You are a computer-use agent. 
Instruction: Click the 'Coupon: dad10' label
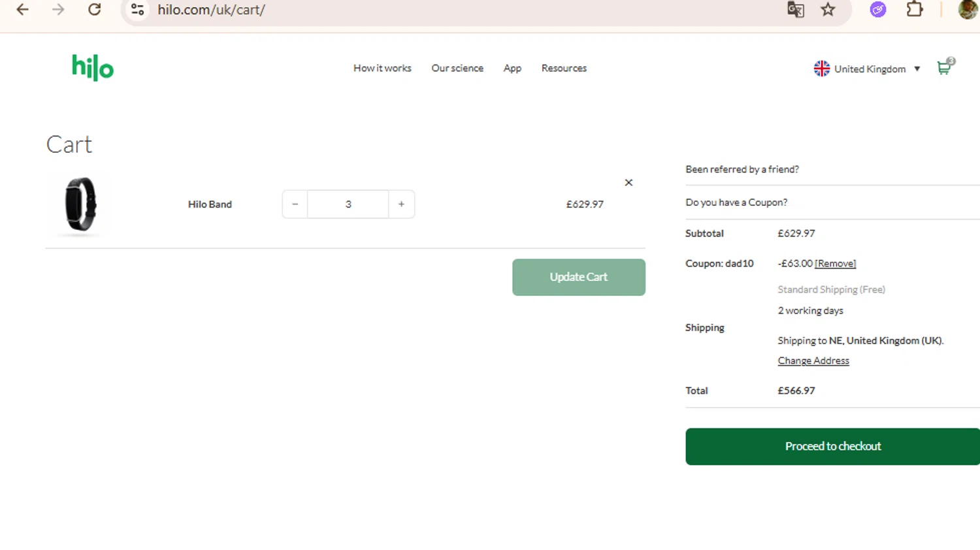(x=719, y=263)
